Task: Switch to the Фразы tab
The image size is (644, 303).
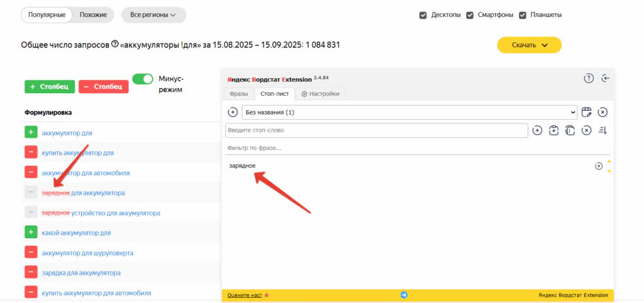Action: pyautogui.click(x=238, y=94)
